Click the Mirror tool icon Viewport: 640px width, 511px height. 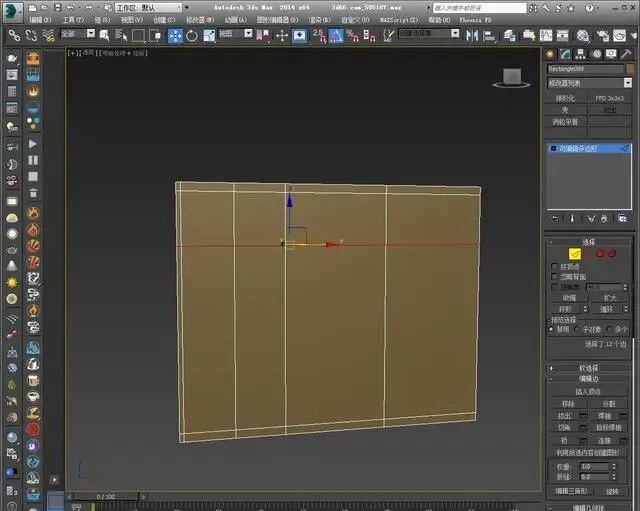coord(472,36)
